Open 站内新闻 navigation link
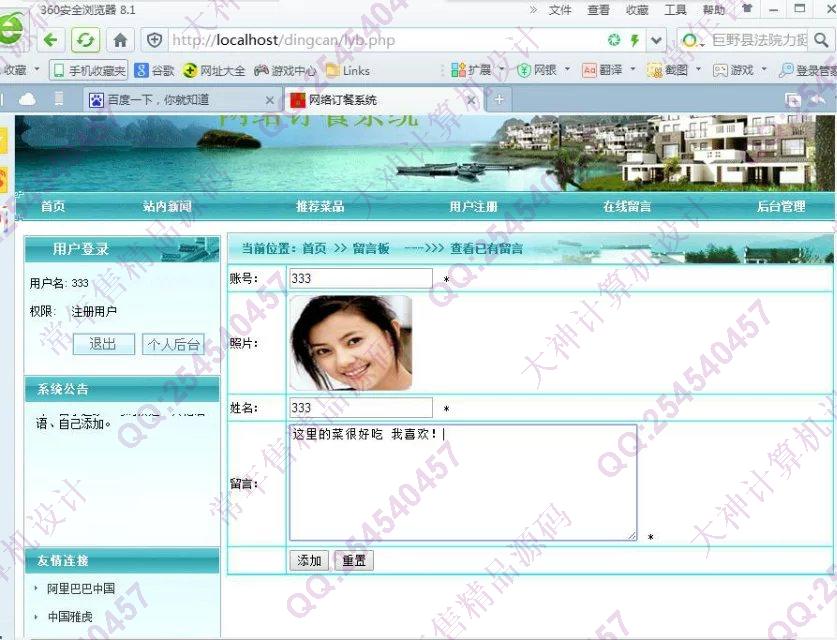 pos(167,207)
